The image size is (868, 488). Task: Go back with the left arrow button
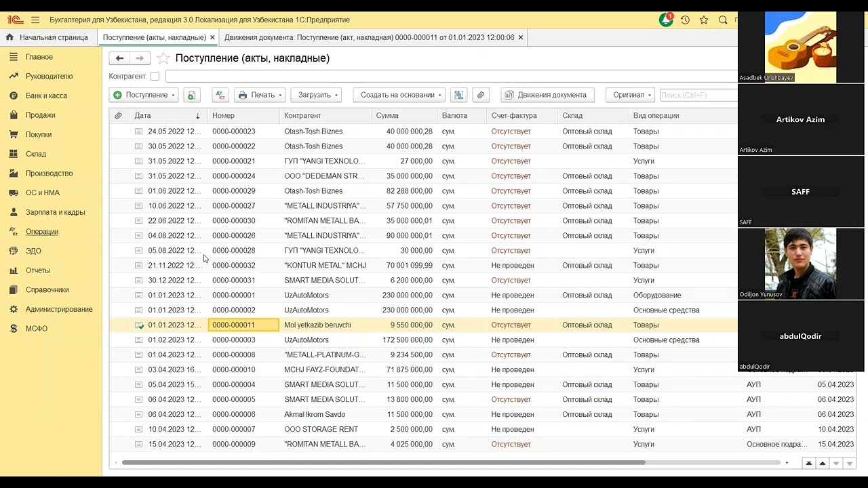(x=119, y=58)
